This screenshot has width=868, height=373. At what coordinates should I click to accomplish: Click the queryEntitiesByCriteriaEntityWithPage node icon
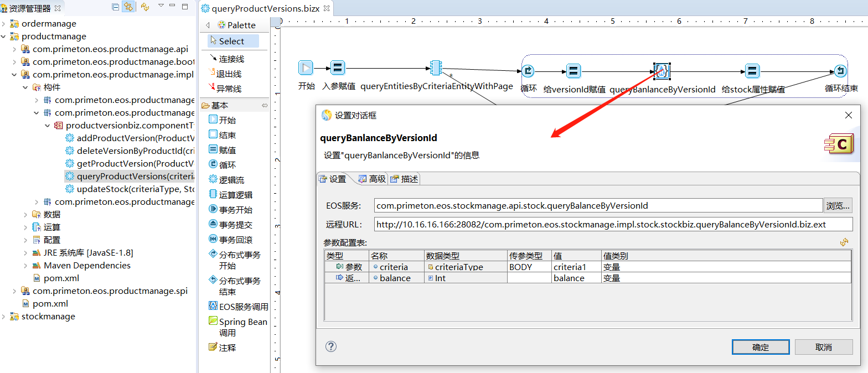[x=436, y=68]
